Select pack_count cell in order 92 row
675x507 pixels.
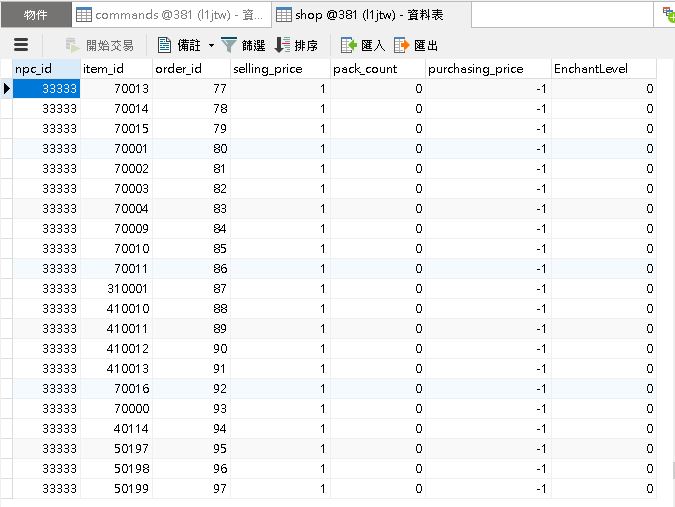378,389
